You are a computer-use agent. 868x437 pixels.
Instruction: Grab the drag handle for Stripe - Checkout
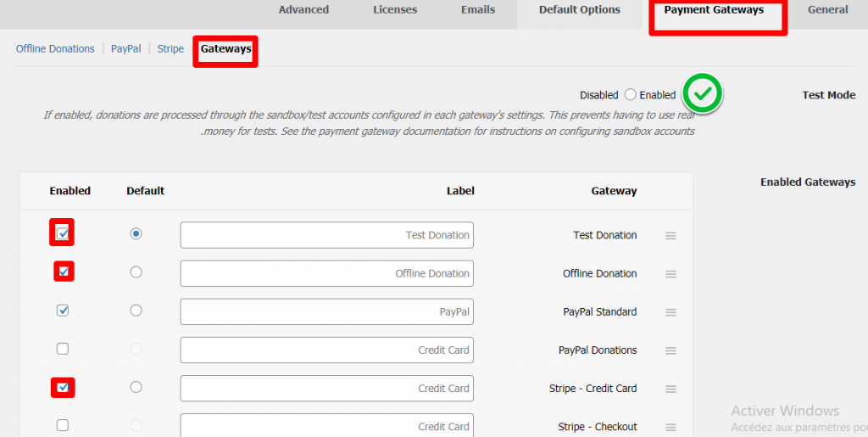coord(670,427)
